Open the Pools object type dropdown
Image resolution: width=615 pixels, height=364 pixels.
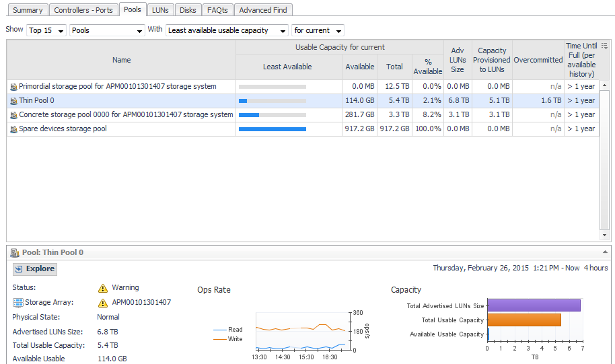click(x=107, y=30)
